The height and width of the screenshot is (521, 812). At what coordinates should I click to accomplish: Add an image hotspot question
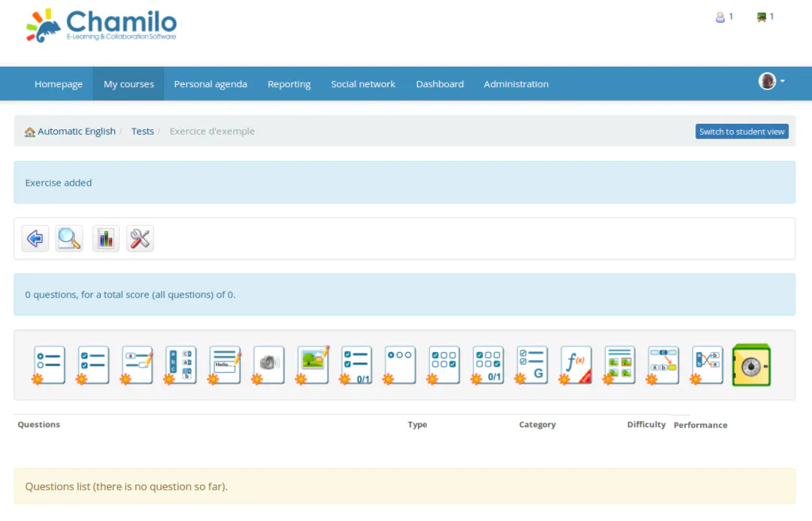[312, 365]
